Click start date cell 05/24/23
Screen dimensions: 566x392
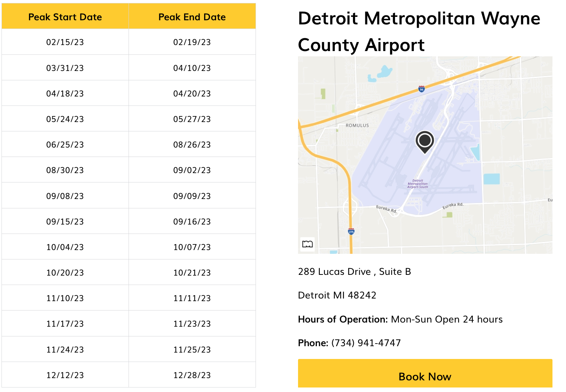coord(65,119)
